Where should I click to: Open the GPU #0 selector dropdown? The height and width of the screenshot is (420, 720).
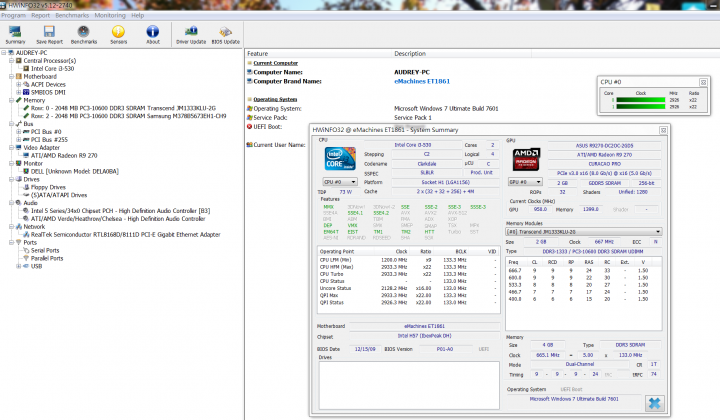[x=525, y=182]
